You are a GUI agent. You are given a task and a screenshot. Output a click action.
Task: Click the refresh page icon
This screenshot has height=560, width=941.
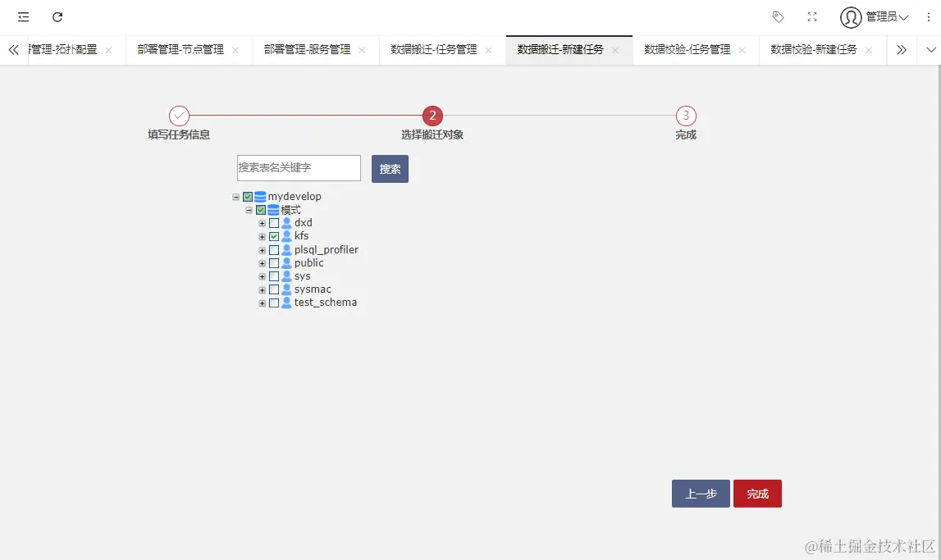click(x=57, y=16)
